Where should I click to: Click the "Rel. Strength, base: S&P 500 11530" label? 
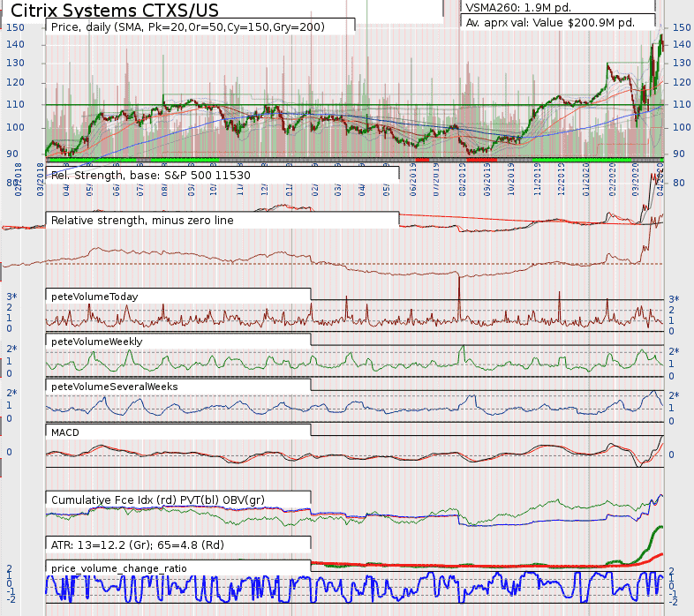click(x=150, y=176)
